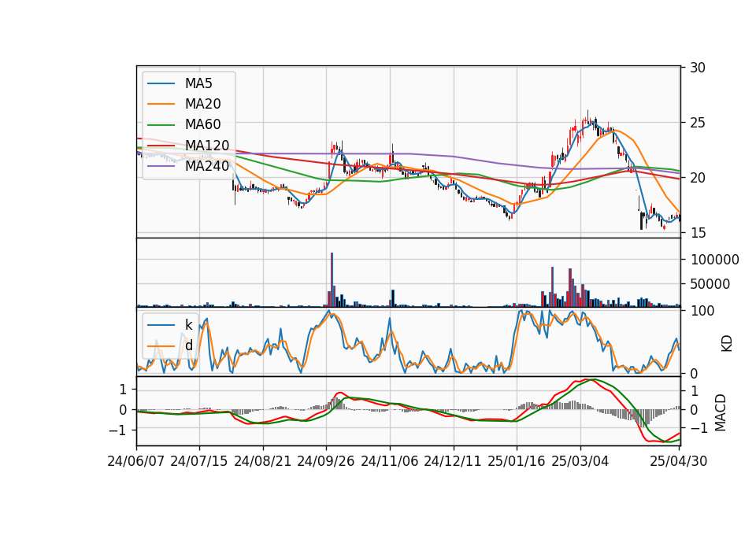Click the MA120 legend label
This screenshot has height=543, width=756.
(207, 146)
